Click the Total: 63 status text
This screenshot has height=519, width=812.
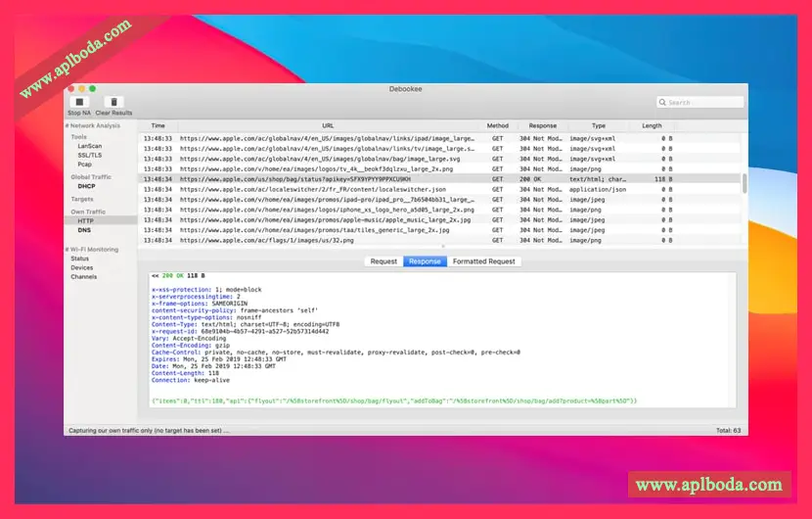[728, 430]
